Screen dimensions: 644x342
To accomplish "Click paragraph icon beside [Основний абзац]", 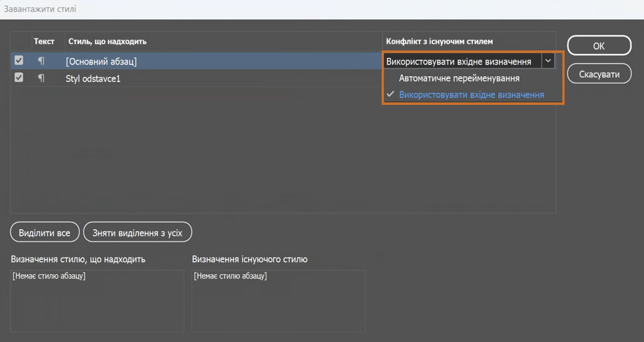I will pos(41,61).
